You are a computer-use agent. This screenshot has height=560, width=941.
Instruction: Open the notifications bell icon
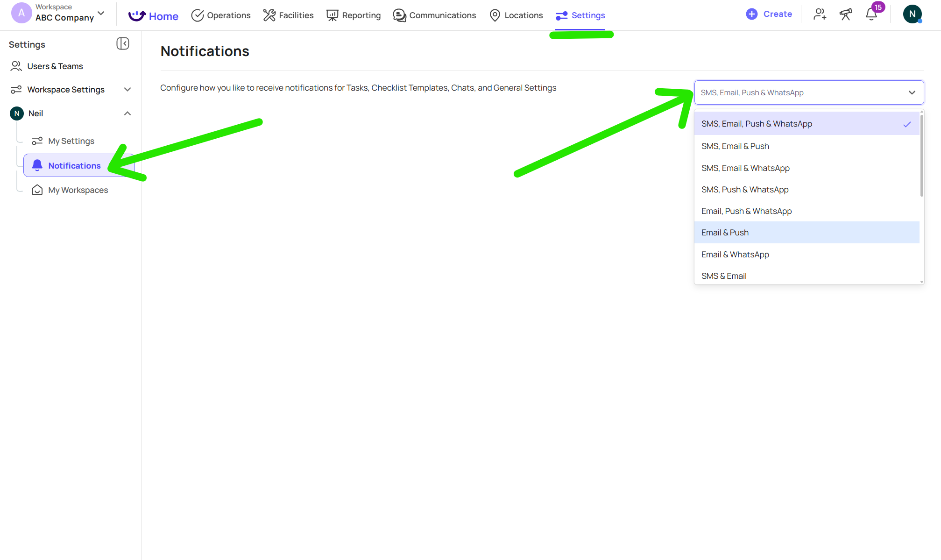[x=871, y=15]
